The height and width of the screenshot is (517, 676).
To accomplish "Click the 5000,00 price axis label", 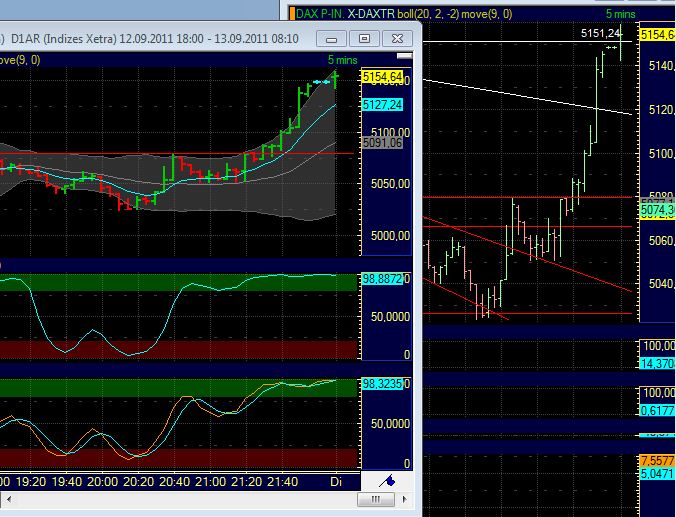I will tap(390, 235).
